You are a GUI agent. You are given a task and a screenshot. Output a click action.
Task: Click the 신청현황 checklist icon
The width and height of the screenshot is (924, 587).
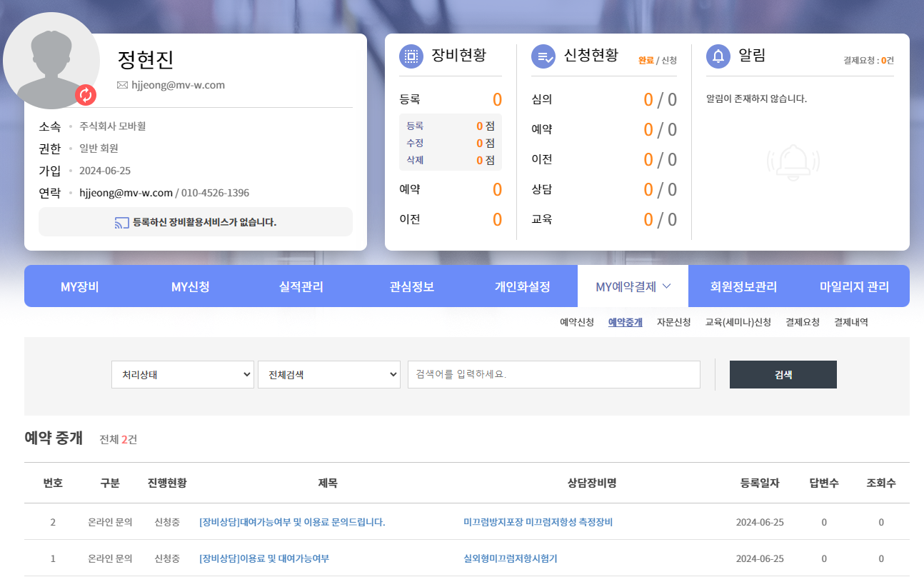click(543, 56)
